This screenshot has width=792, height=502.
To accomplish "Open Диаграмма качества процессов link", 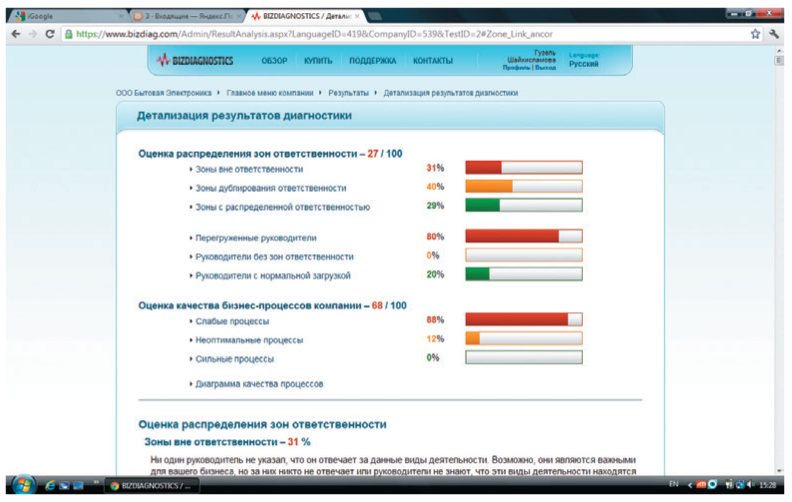I will click(258, 384).
